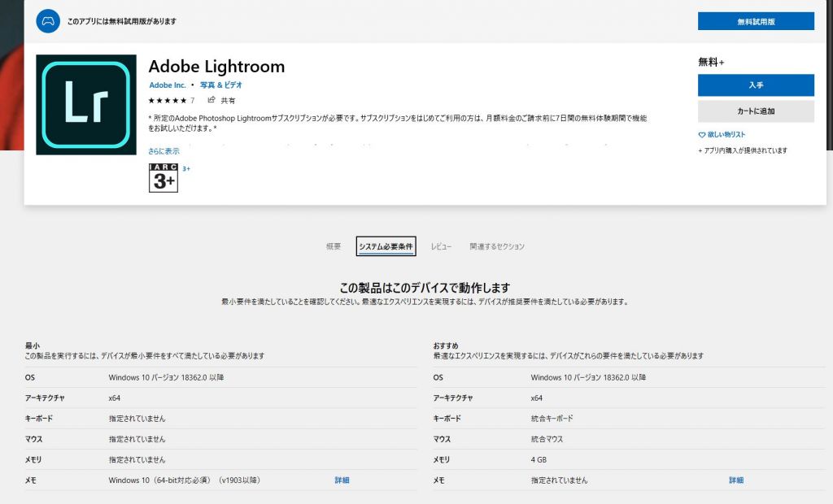Open 詳細 link in recommended requirements メモ row
The width and height of the screenshot is (833, 504).
click(x=735, y=480)
